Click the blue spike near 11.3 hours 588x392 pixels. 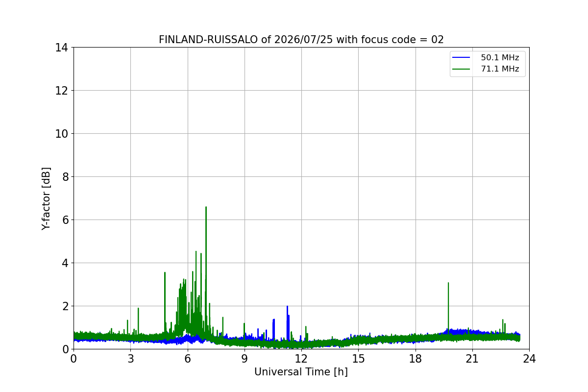click(x=287, y=307)
